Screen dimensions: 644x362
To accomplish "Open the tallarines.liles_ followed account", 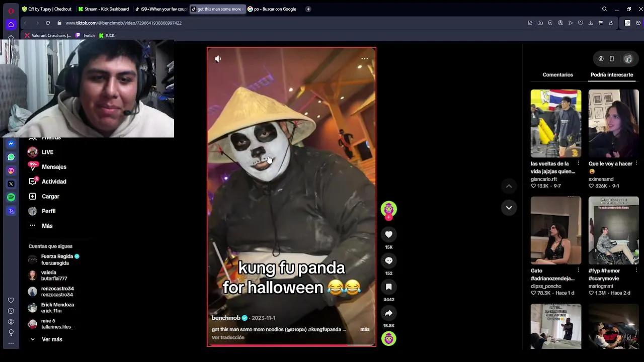I will point(50,324).
